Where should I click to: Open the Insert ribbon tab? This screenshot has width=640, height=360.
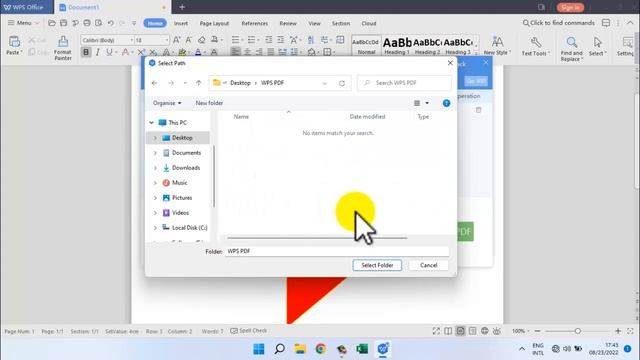181,23
